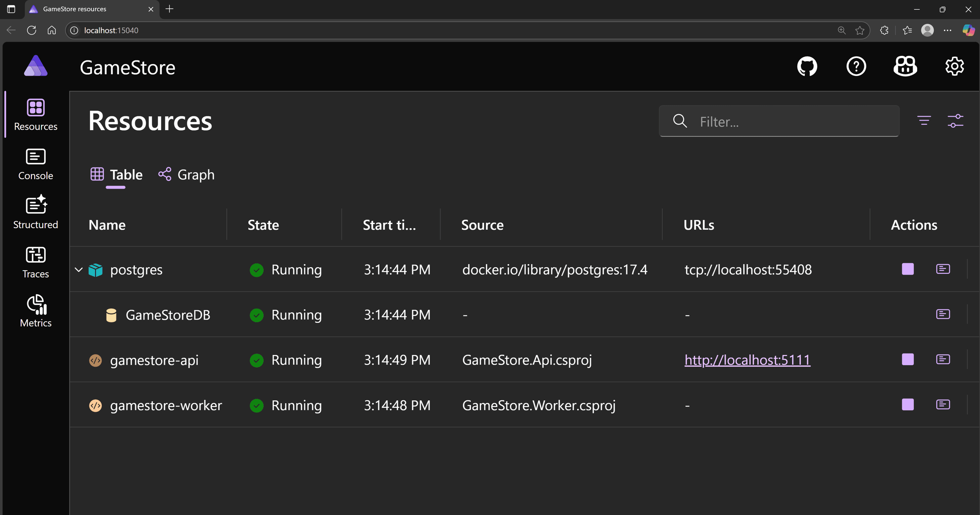Open Edge Copilot sidebar icon

tap(968, 30)
